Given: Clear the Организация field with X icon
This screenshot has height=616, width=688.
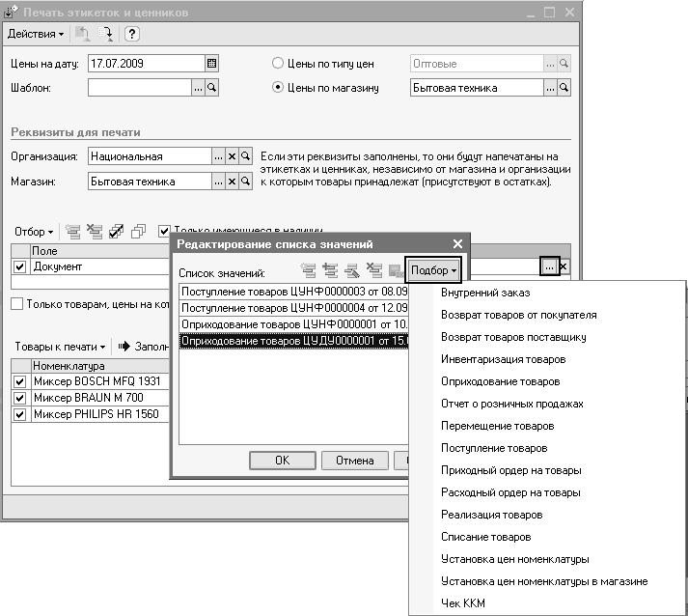Looking at the screenshot, I should click(232, 156).
